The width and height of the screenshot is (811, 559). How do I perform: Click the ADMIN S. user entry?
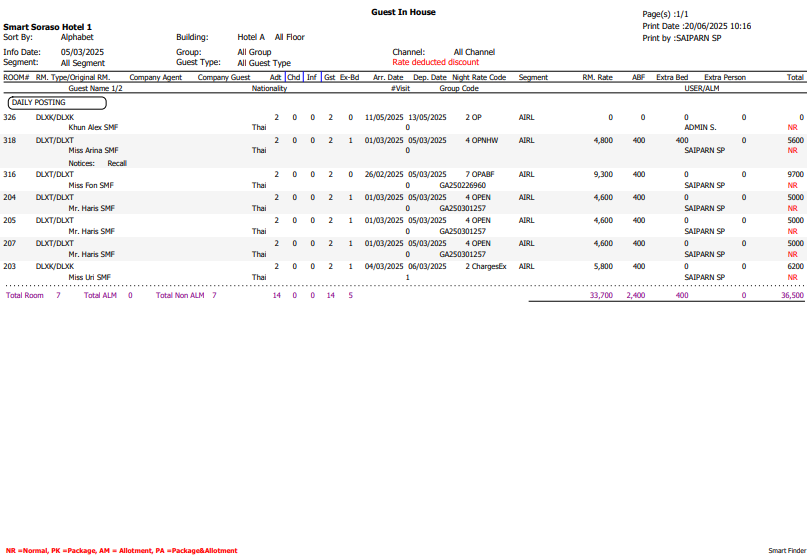pos(700,128)
